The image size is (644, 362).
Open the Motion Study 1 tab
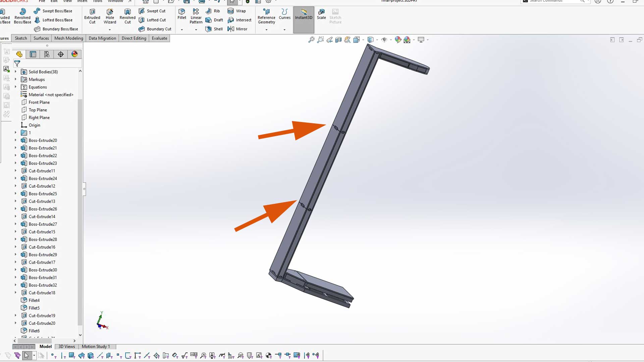pyautogui.click(x=96, y=347)
